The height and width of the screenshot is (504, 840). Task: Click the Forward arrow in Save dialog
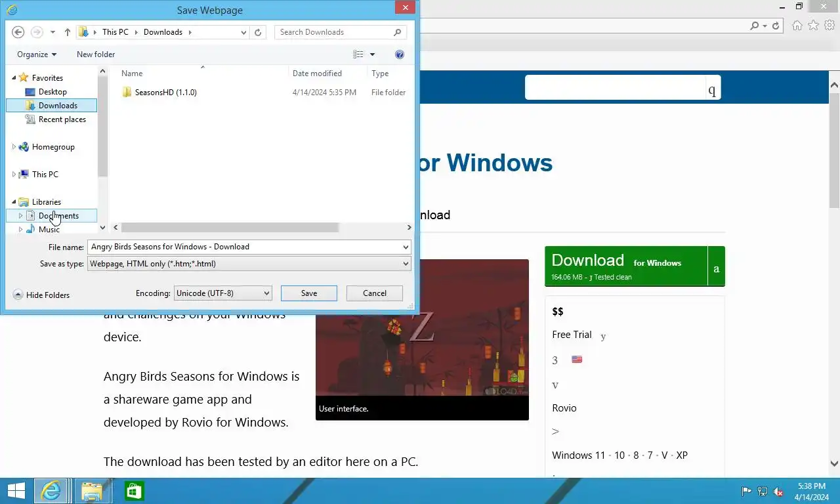pos(37,32)
